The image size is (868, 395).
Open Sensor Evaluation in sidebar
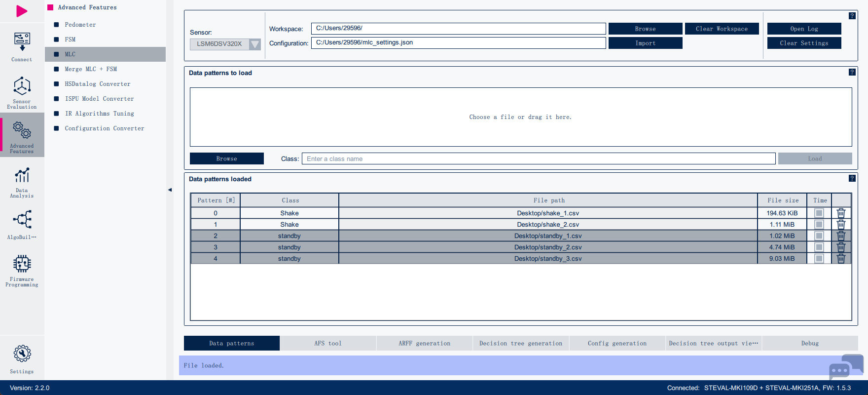point(22,92)
